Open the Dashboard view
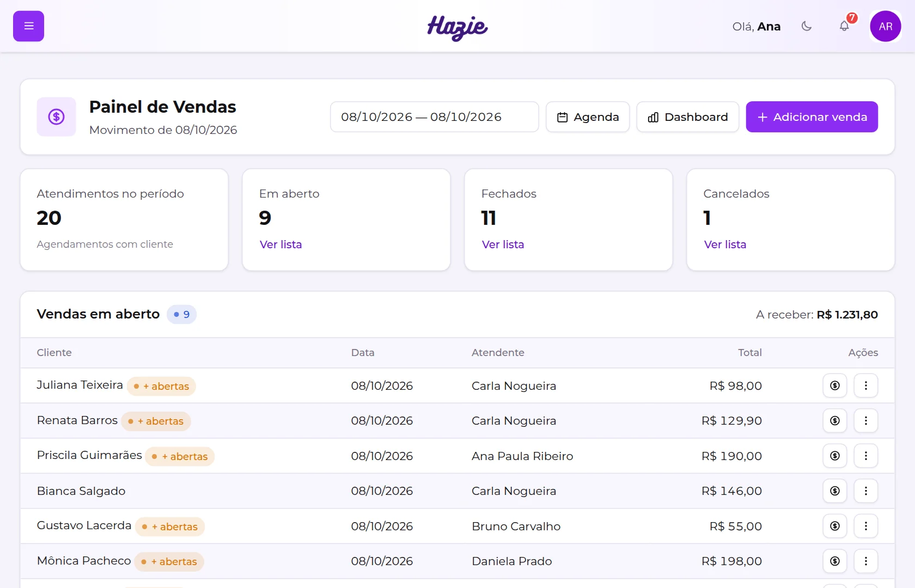The height and width of the screenshot is (588, 915). coord(688,117)
